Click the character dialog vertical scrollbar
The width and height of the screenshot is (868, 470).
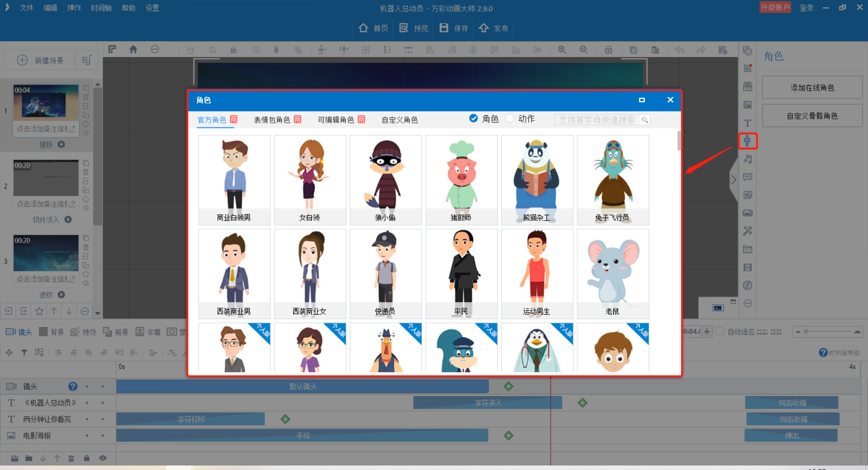679,141
